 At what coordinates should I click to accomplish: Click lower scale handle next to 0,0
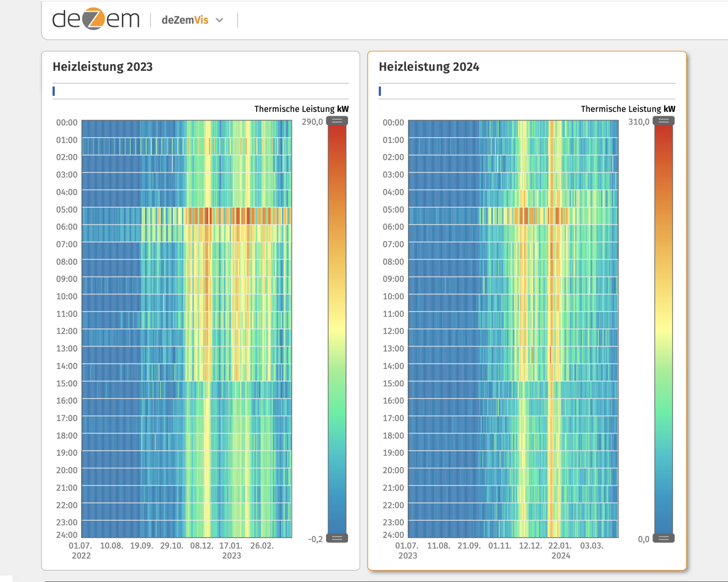pos(663,538)
